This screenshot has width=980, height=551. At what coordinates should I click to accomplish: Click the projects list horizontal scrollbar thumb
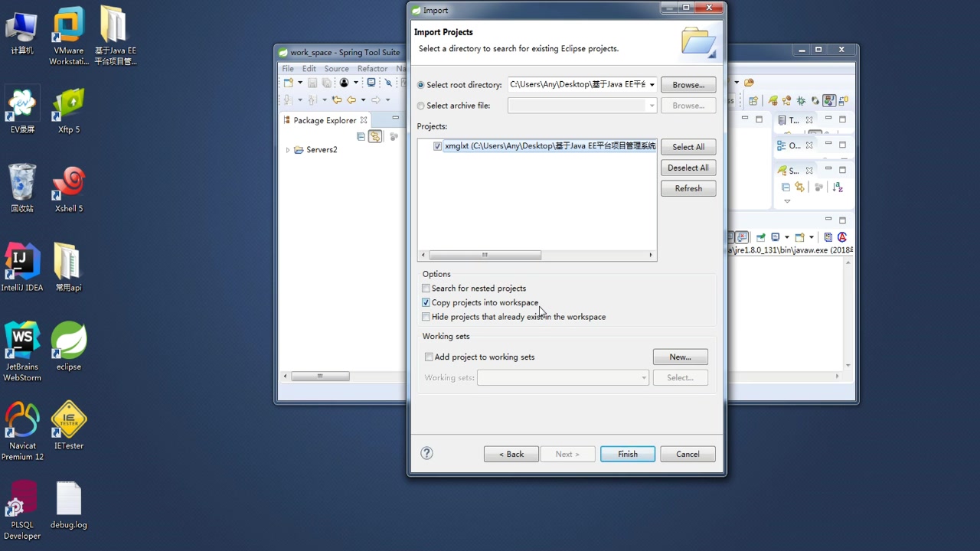pyautogui.click(x=485, y=255)
